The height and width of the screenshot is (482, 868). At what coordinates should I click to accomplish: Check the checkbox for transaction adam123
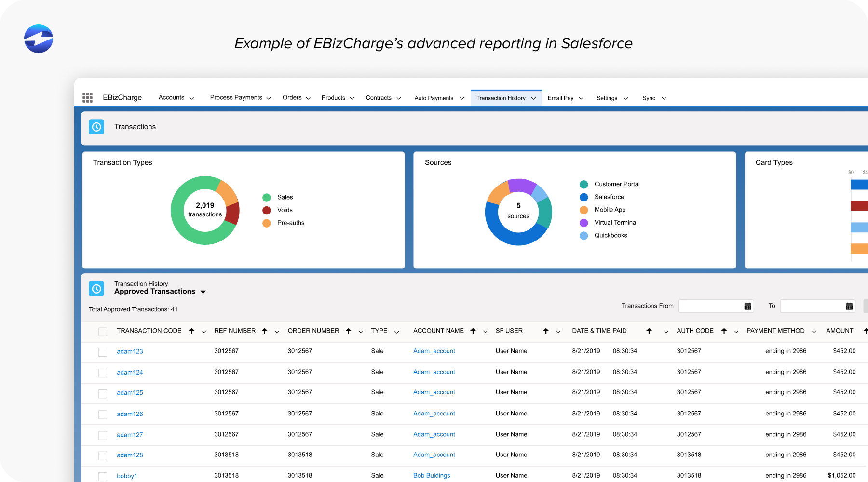tap(103, 352)
